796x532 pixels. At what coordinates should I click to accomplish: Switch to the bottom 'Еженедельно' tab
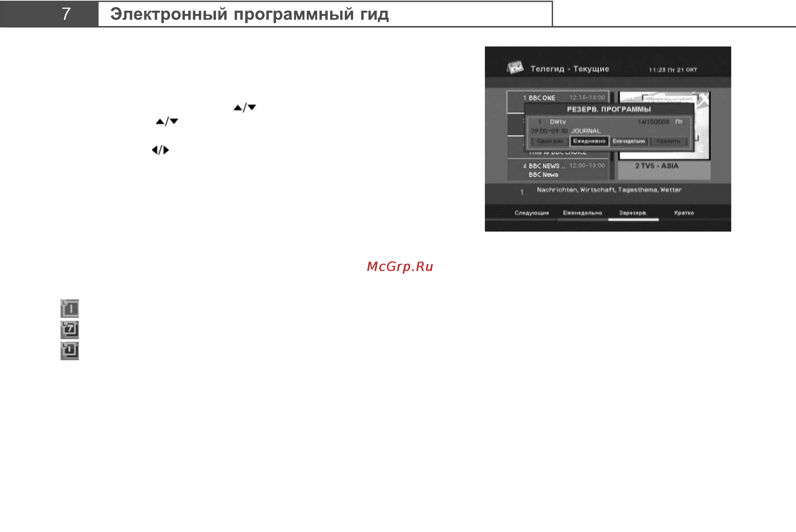[582, 213]
